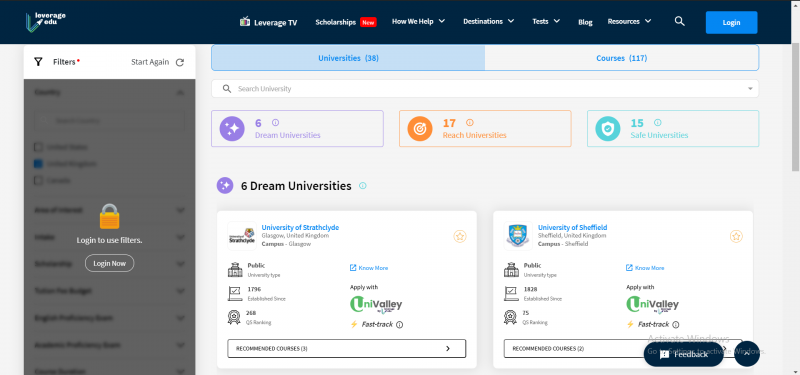Show info beside the 17 Reach count

point(470,122)
